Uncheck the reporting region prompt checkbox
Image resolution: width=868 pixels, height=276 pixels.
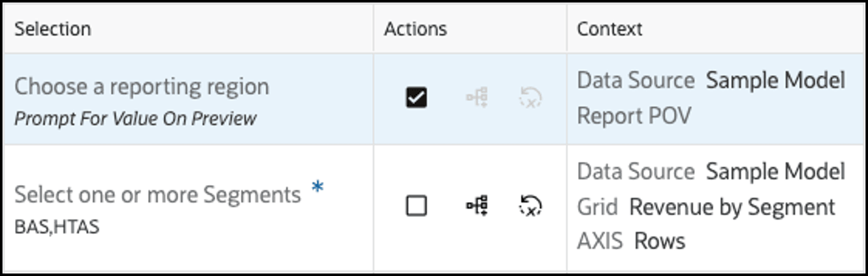point(416,97)
